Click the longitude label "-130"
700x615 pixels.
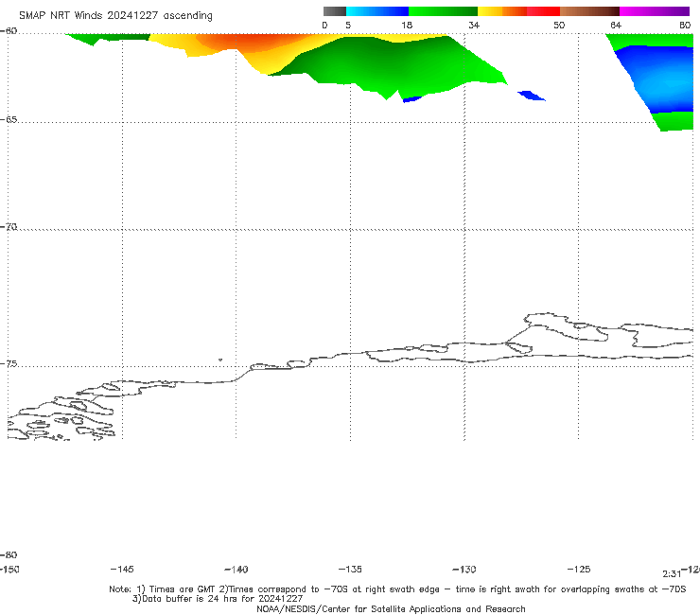tap(464, 569)
